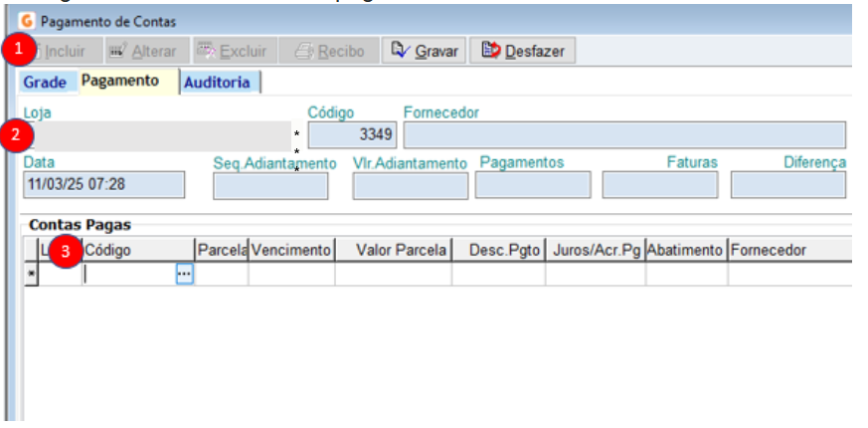Click the Código field showing 3349
Viewport: 868px width, 428px height.
(x=352, y=134)
